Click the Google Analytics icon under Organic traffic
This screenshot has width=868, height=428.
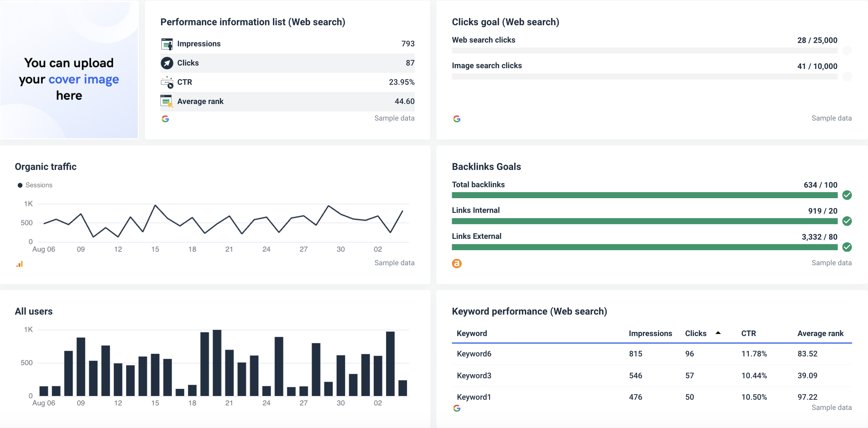pyautogui.click(x=20, y=264)
